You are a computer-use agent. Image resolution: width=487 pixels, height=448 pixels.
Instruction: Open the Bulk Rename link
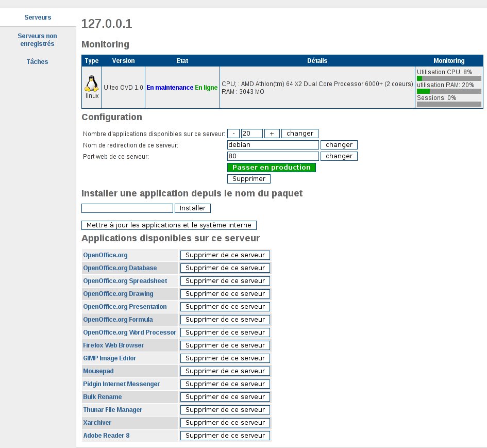102,397
